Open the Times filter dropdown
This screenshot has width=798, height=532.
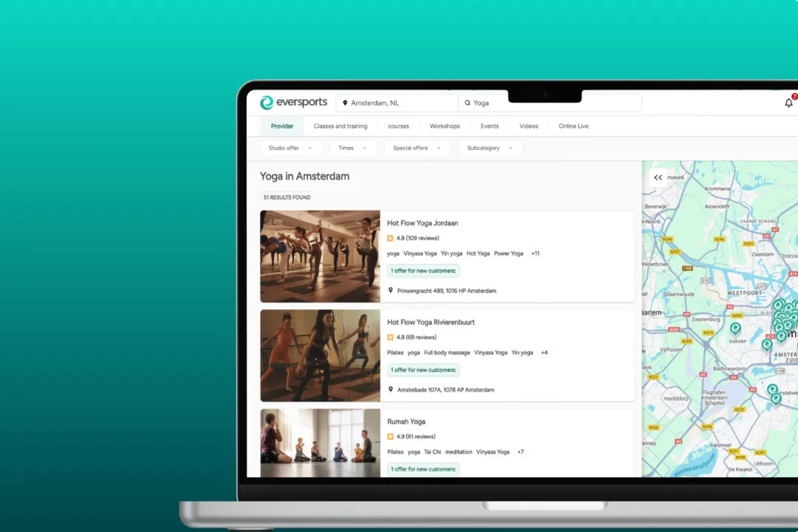pos(352,148)
